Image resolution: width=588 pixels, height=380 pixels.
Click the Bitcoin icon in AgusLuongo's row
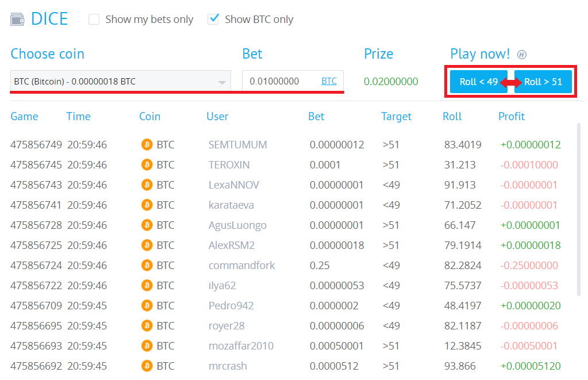click(x=147, y=225)
